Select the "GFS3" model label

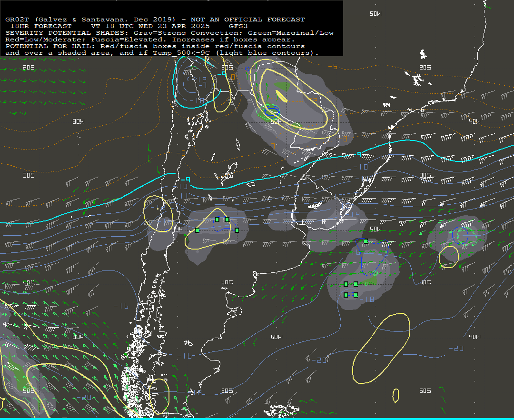238,26
